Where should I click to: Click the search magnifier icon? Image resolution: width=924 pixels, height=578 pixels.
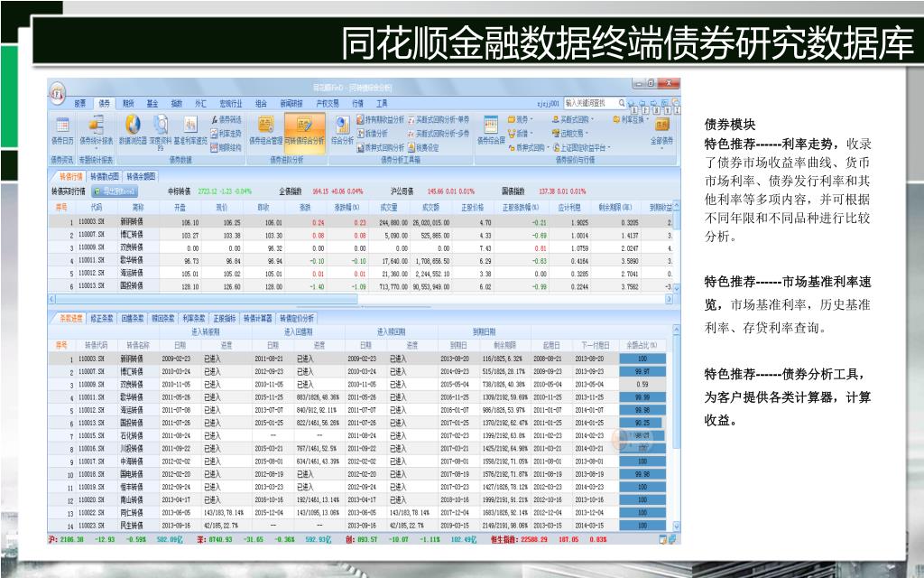(621, 103)
